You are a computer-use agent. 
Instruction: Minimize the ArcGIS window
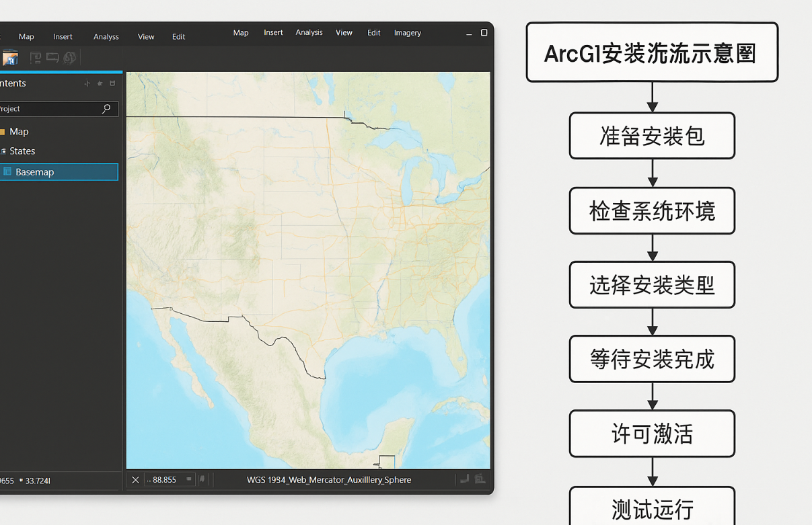(469, 34)
